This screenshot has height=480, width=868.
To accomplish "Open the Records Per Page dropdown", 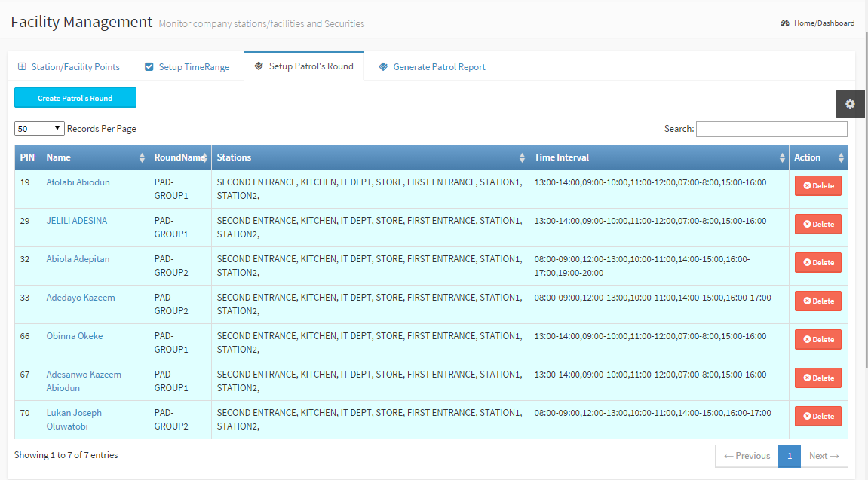I will pos(39,129).
